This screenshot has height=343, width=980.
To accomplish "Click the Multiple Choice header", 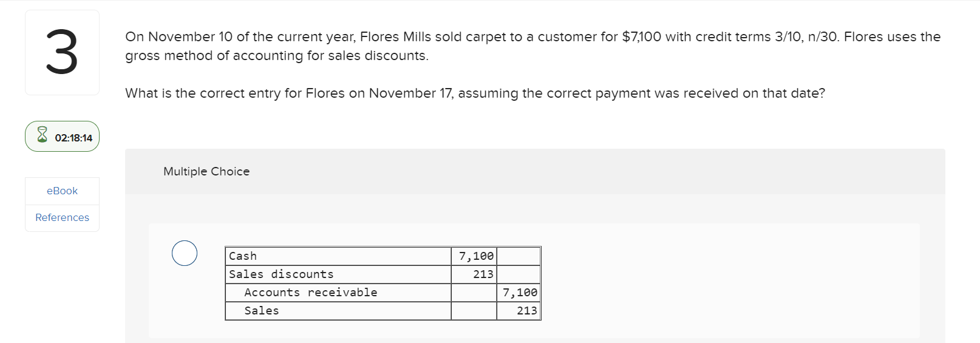I will coord(206,171).
